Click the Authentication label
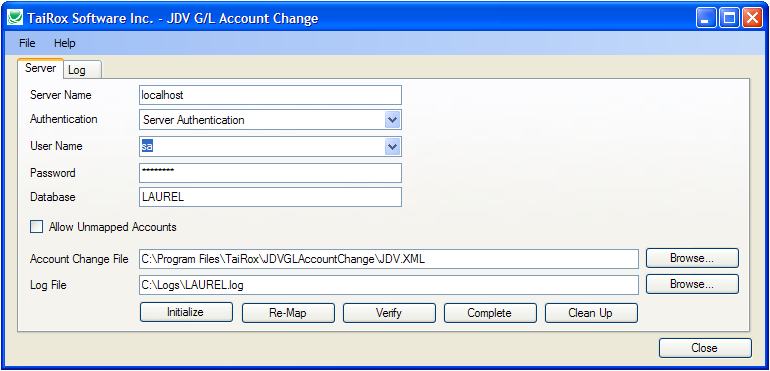 pos(63,119)
